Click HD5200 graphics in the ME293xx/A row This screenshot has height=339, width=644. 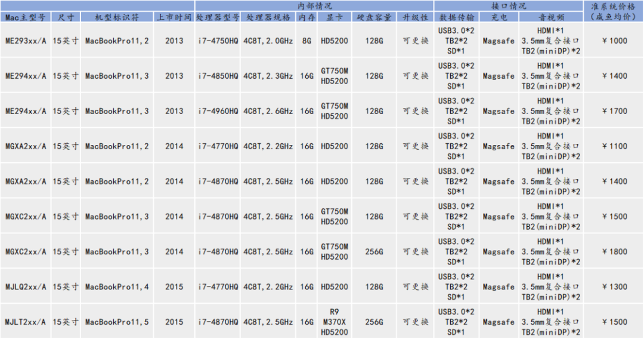[x=335, y=41]
